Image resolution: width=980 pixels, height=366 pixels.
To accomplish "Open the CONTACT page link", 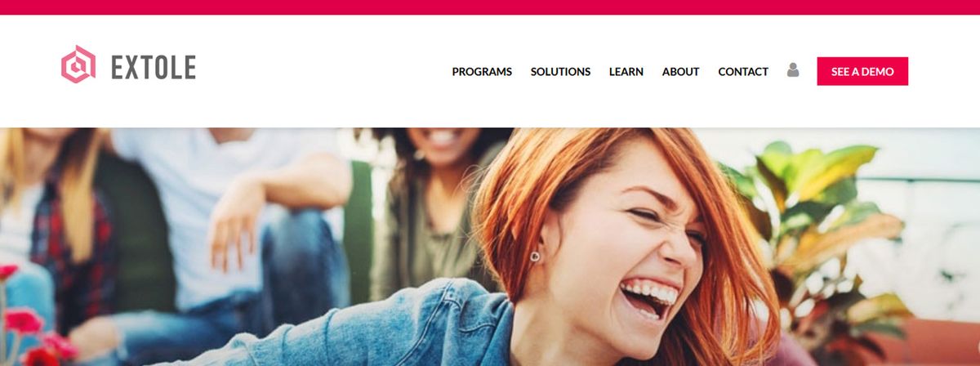I will (x=743, y=72).
